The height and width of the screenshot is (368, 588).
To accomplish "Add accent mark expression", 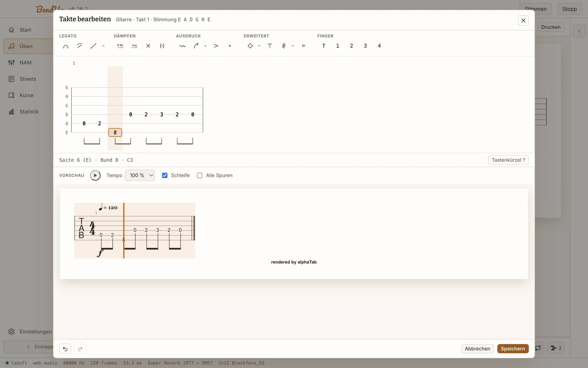I will pos(216,46).
